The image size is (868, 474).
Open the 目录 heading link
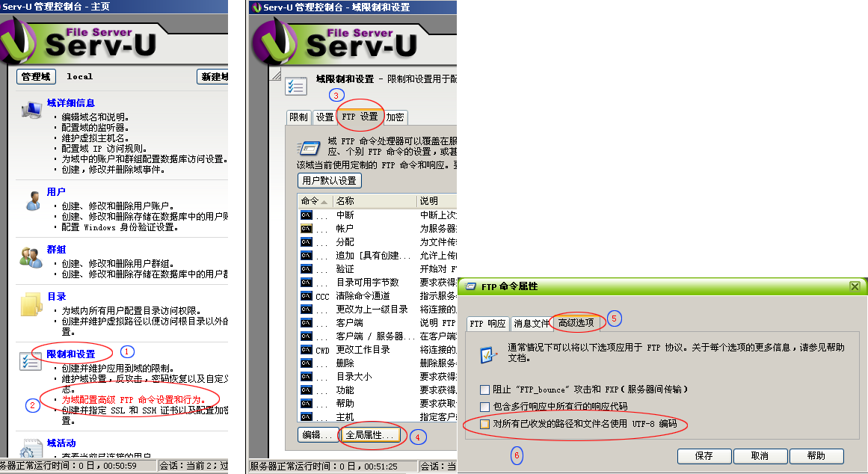57,297
